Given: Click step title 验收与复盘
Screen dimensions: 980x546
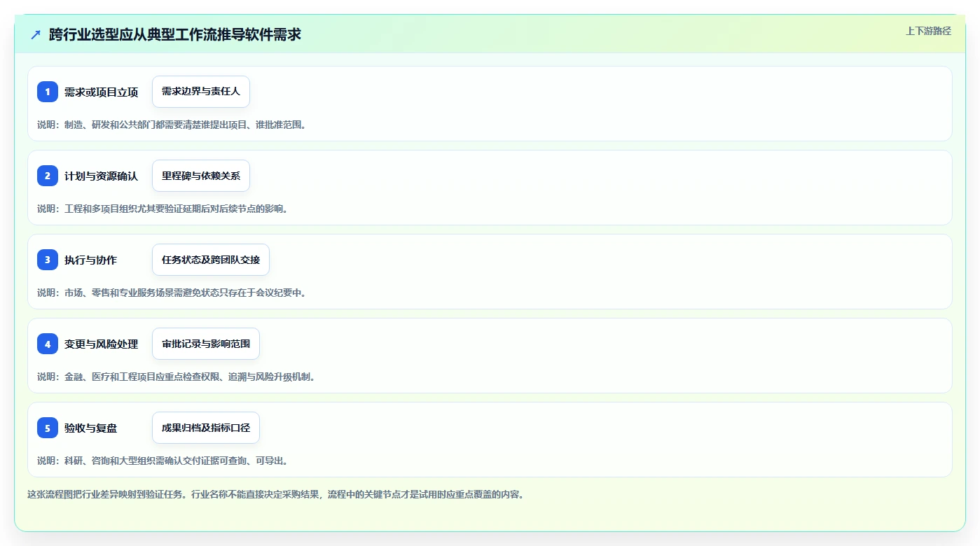Looking at the screenshot, I should click(90, 428).
